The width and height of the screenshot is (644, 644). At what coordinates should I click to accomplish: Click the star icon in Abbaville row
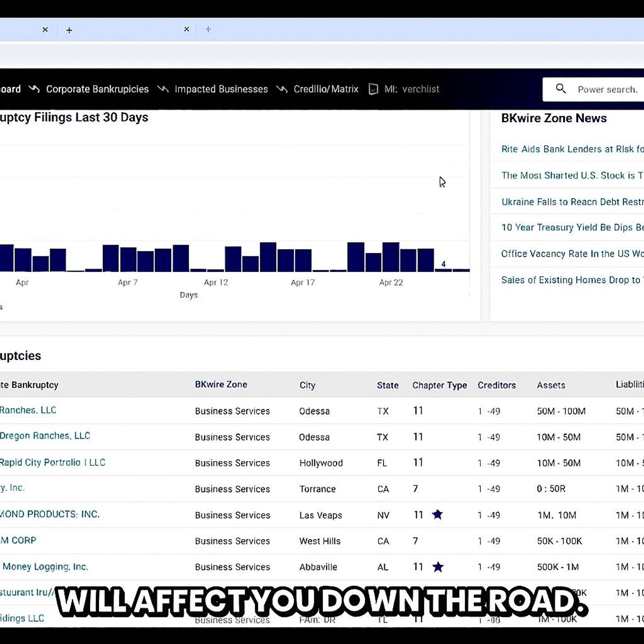(x=438, y=567)
